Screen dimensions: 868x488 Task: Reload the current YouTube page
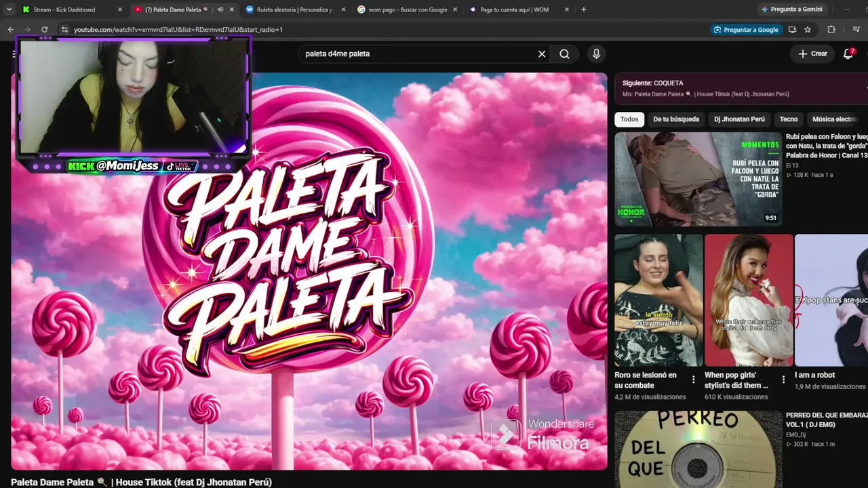pyautogui.click(x=45, y=30)
